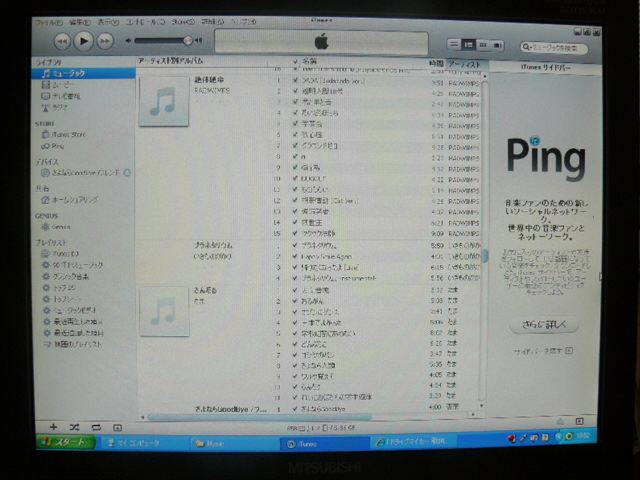Toggle repeat at the bottom bar
Screen dimensions: 640x480
click(x=96, y=427)
